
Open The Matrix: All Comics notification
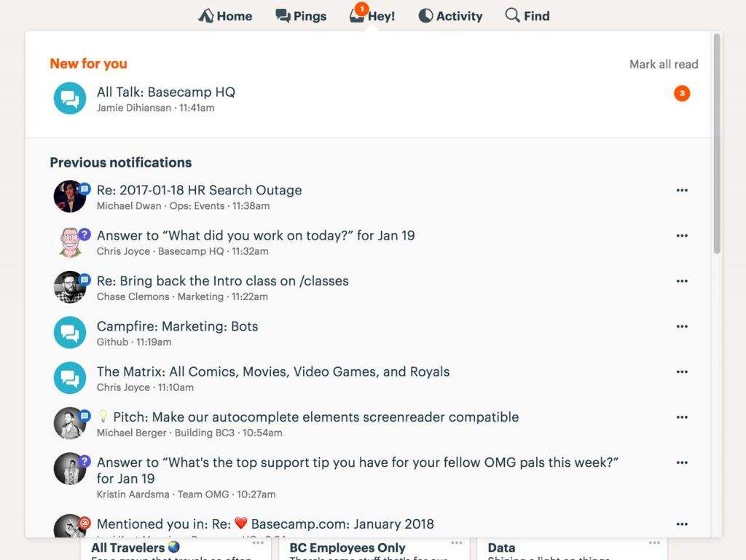coord(273,371)
